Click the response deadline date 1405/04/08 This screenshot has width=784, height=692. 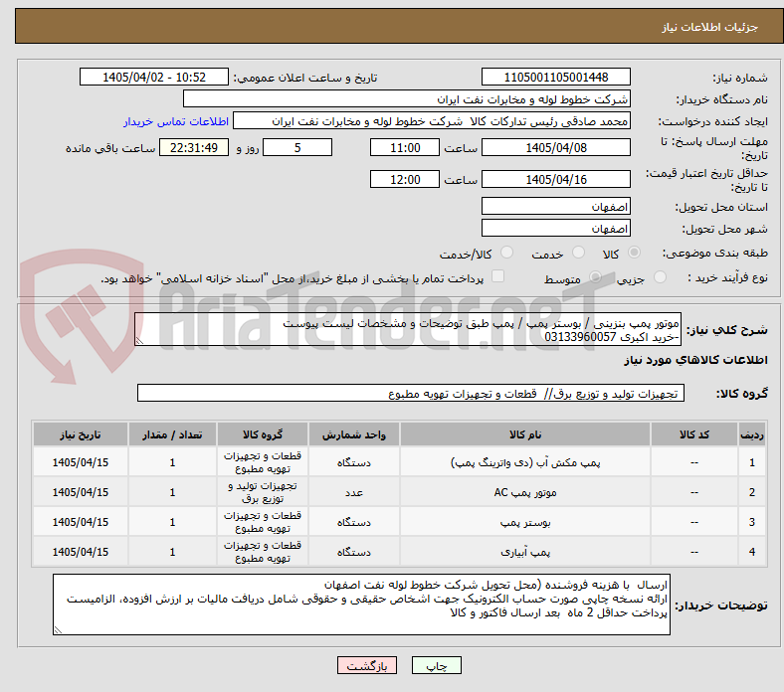coord(556,147)
